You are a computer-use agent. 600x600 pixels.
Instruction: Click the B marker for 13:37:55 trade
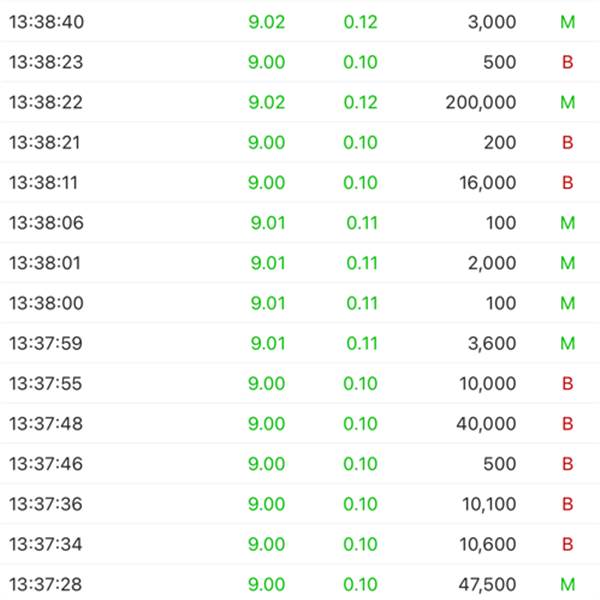568,384
